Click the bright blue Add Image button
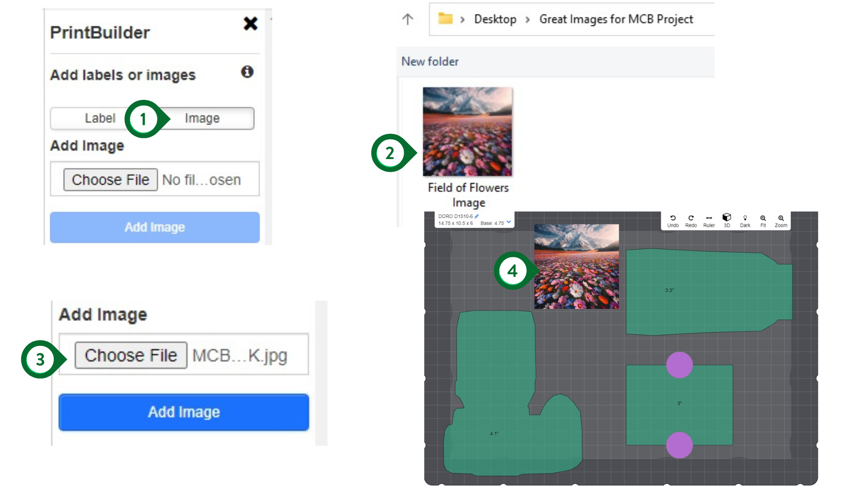Image resolution: width=868 pixels, height=487 pixels. [184, 412]
